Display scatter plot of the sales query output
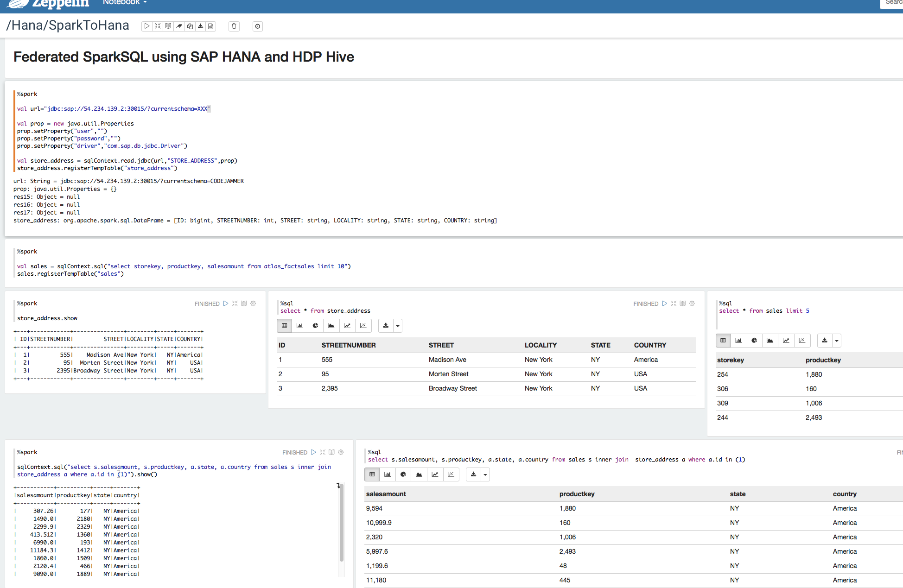 pyautogui.click(x=802, y=341)
